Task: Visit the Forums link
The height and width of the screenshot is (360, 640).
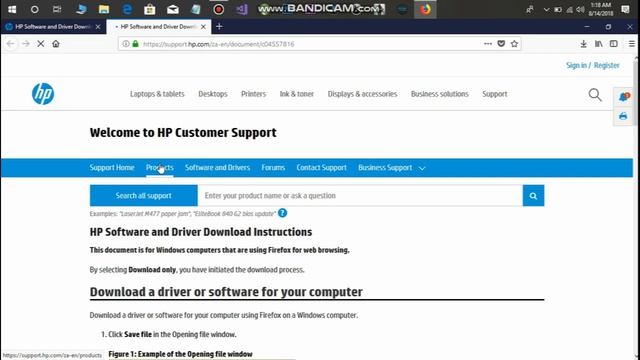Action: point(273,168)
